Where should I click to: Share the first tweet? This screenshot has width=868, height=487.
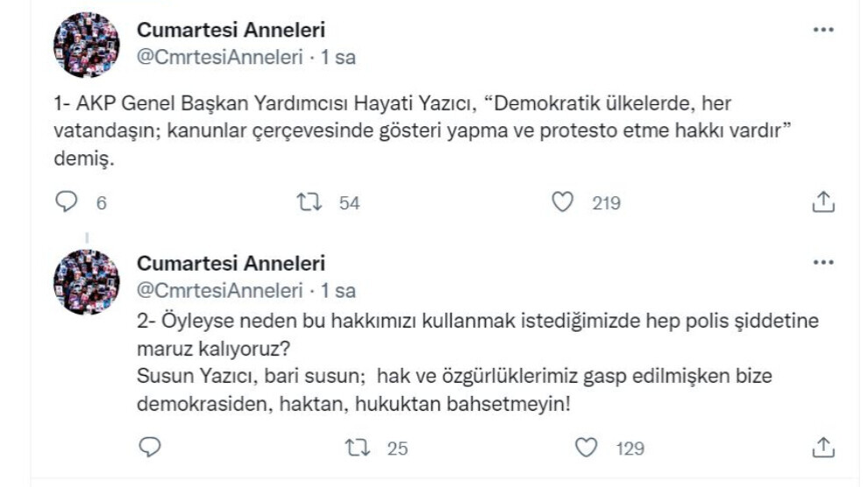click(822, 202)
